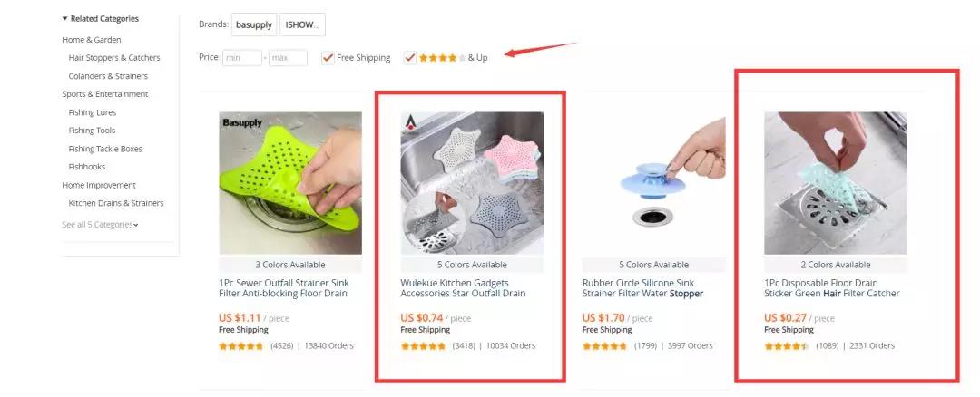980x397 pixels.
Task: Click star rating of Wulekue product
Action: tap(423, 346)
